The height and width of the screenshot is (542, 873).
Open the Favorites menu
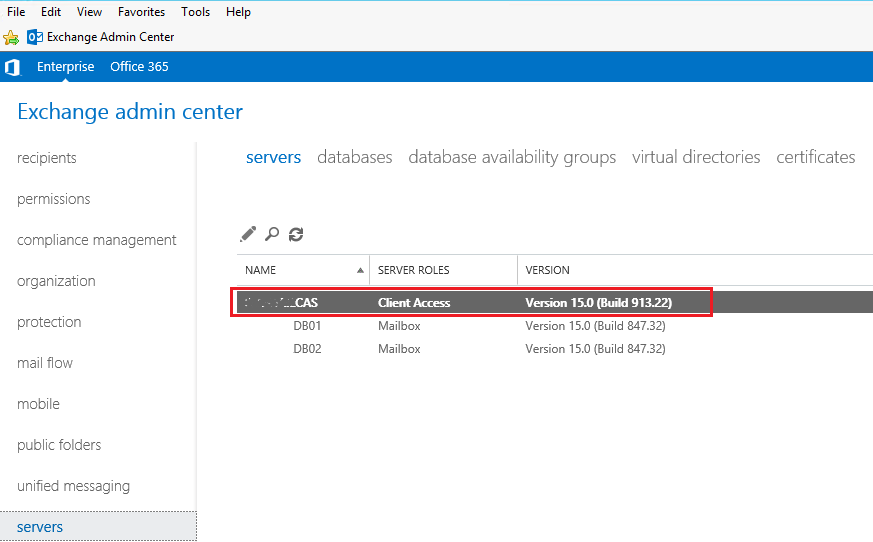click(141, 12)
